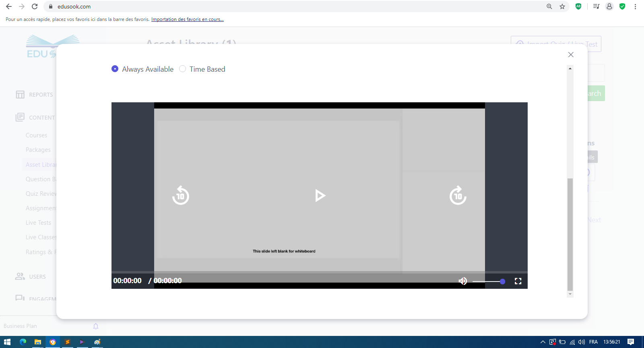Select the Time Based radio option
The width and height of the screenshot is (644, 348).
183,69
